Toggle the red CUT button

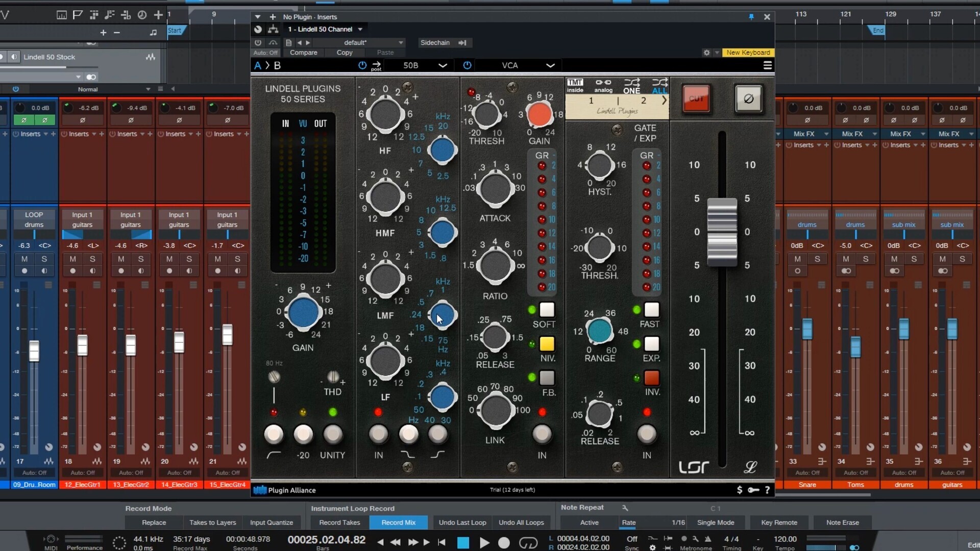pos(696,98)
